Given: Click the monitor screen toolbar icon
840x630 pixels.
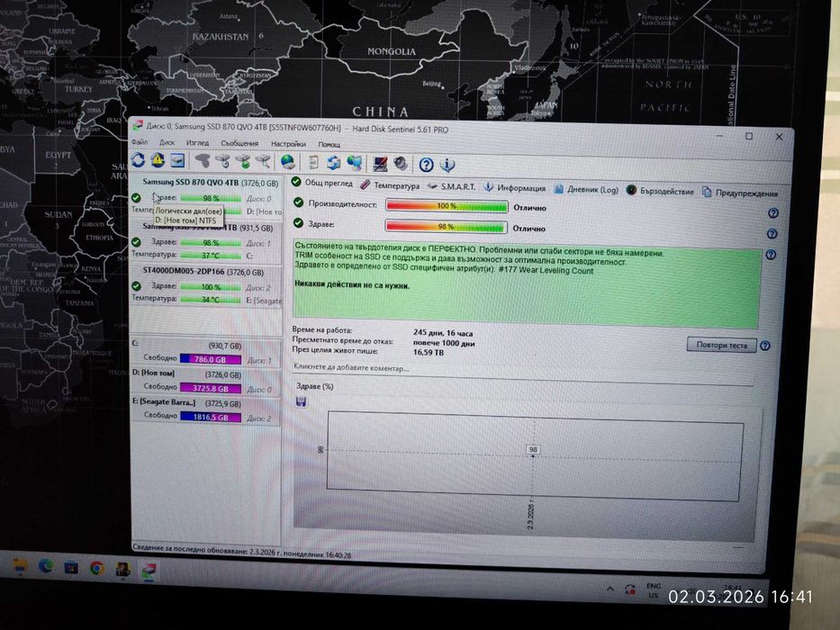Looking at the screenshot, I should pyautogui.click(x=380, y=164).
